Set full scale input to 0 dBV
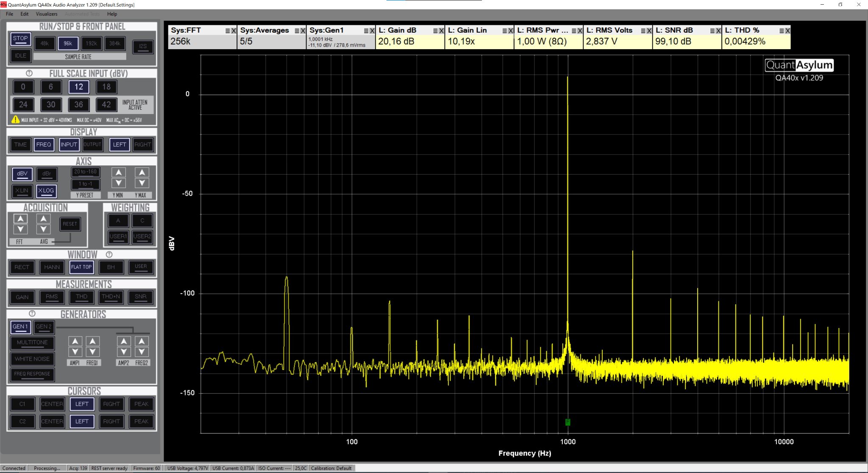 pos(23,87)
